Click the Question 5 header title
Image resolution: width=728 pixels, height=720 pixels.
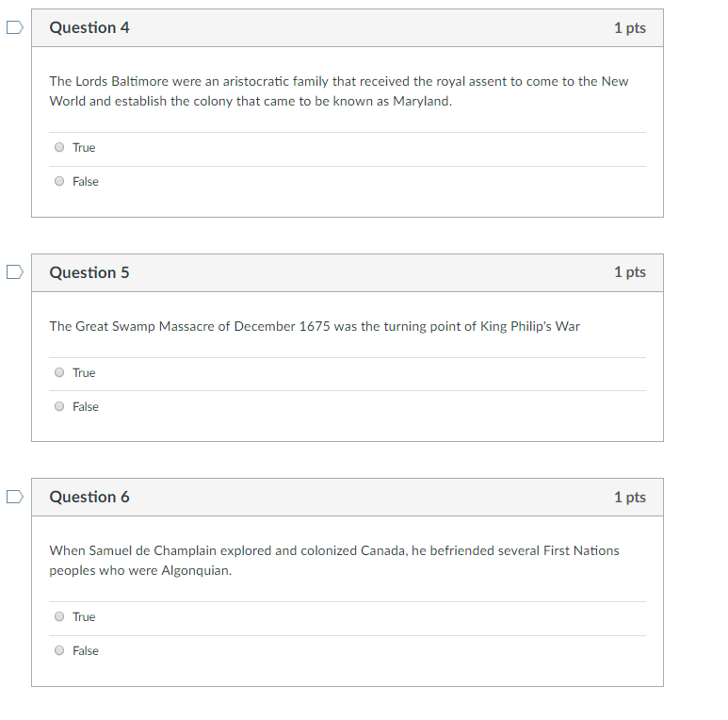pos(89,272)
